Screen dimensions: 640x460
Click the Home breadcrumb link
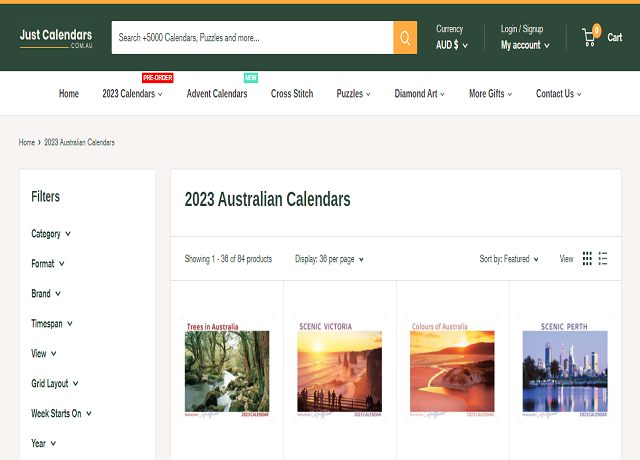coord(27,142)
